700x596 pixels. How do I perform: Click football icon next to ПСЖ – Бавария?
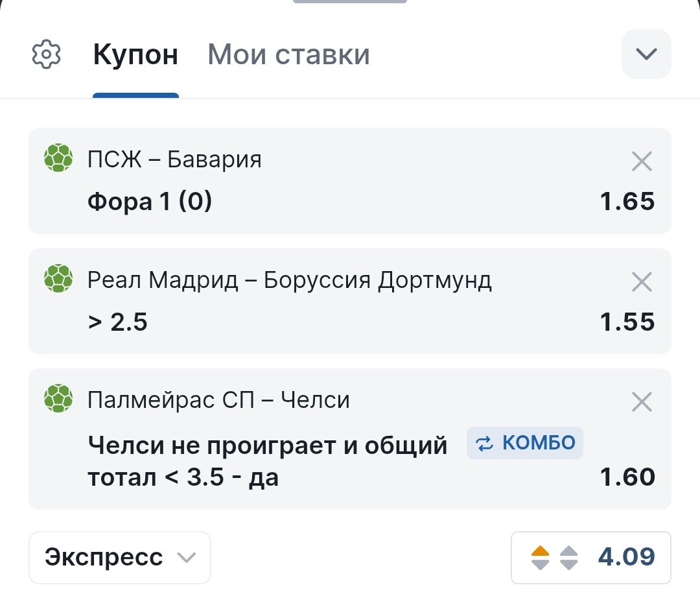click(58, 158)
